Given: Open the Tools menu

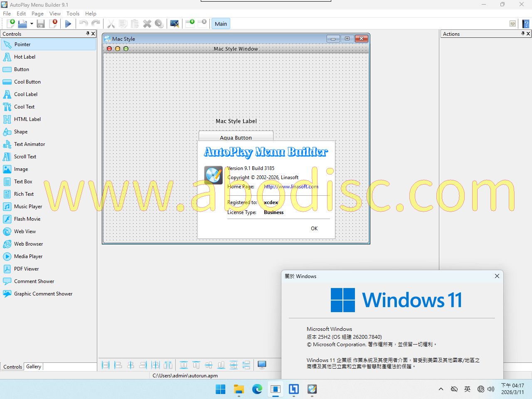Looking at the screenshot, I should [73, 13].
